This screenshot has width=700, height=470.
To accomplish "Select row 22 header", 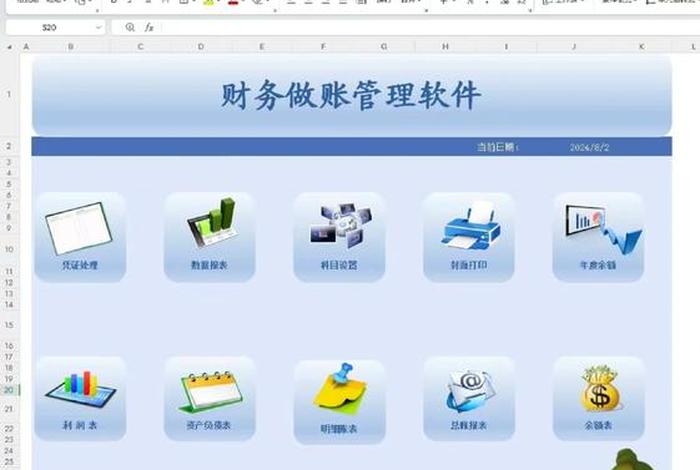I will coord(9,428).
